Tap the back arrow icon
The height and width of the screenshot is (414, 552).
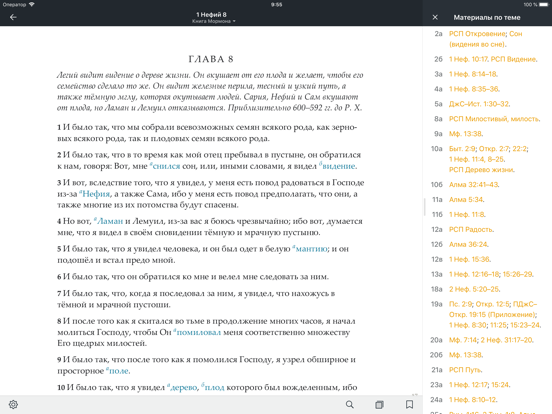click(13, 17)
